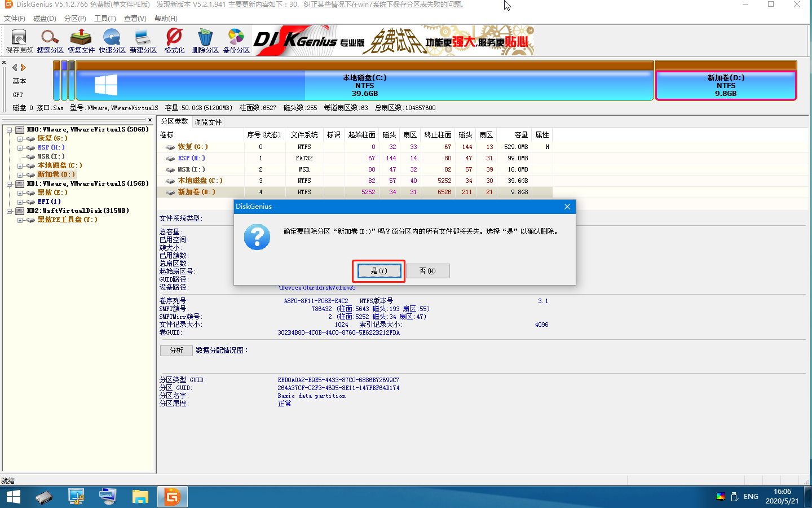Go to the next disk arrow
Screen dimensions: 812x508
coord(23,67)
